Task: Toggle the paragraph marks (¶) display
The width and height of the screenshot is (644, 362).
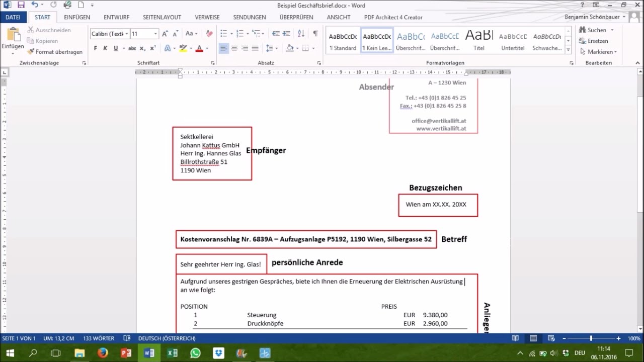Action: [315, 34]
